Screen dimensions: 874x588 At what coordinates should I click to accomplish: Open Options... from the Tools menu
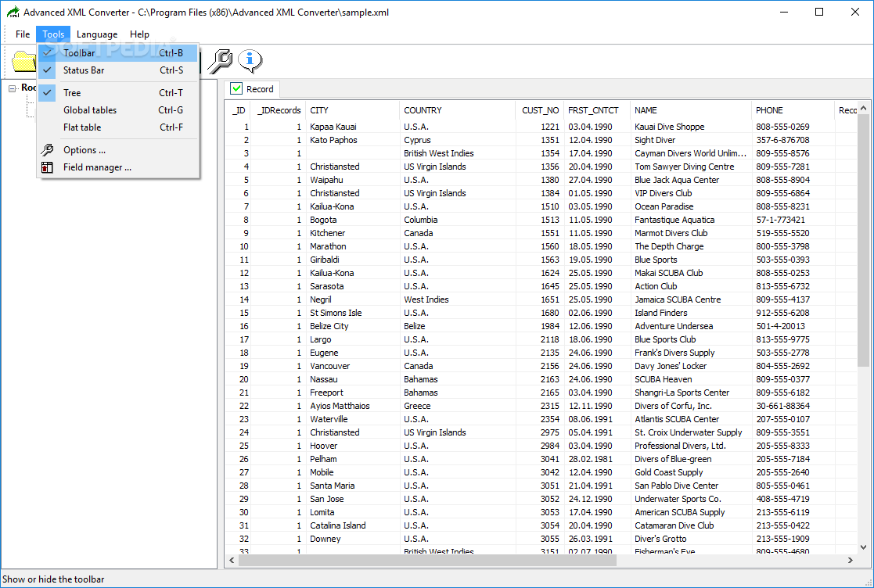[117, 150]
